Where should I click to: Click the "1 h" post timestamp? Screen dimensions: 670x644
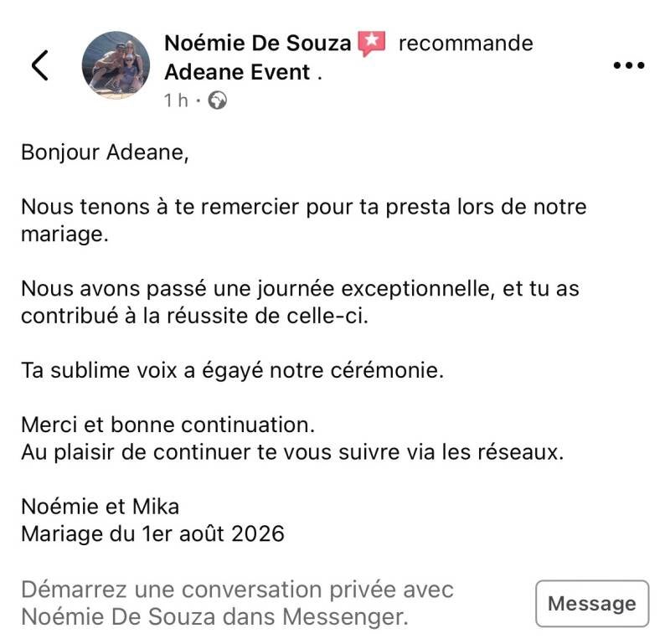click(176, 100)
